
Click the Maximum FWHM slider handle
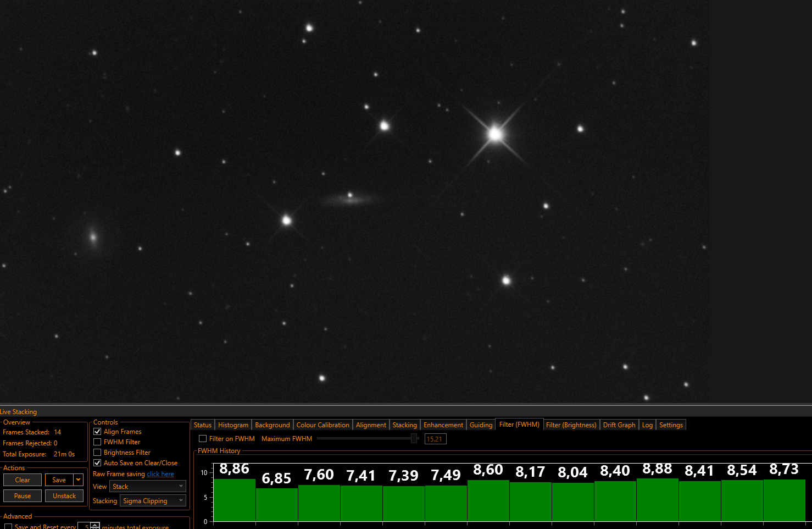(x=414, y=438)
